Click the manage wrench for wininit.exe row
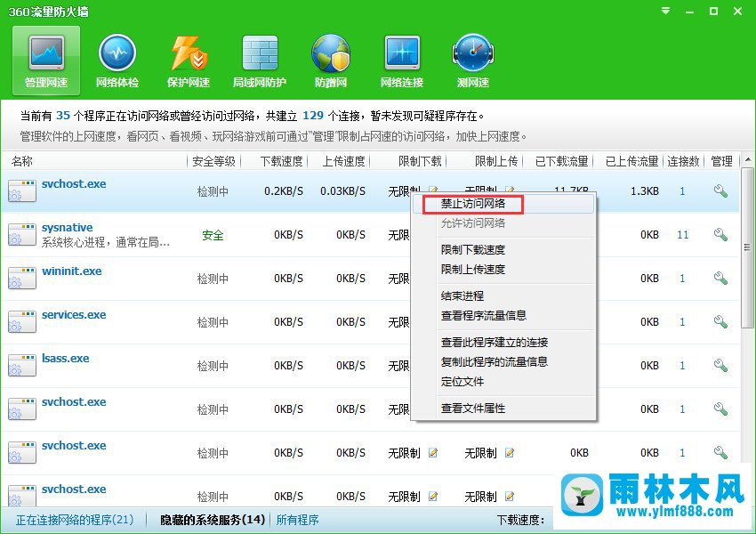Screen dimensions: 756x534 (720, 279)
